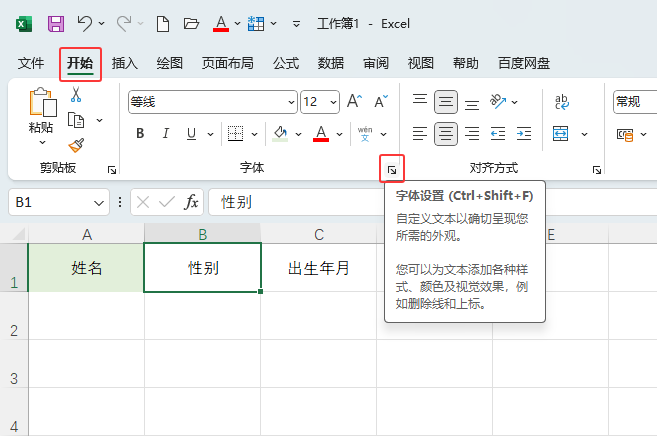Decrease font size with smaller A
The image size is (657, 436).
click(x=381, y=102)
